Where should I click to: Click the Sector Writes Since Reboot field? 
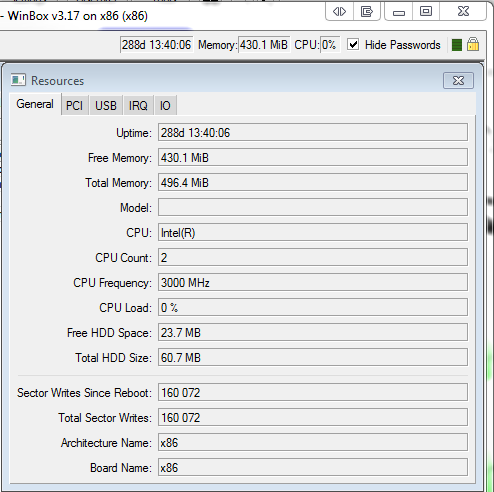pyautogui.click(x=313, y=392)
